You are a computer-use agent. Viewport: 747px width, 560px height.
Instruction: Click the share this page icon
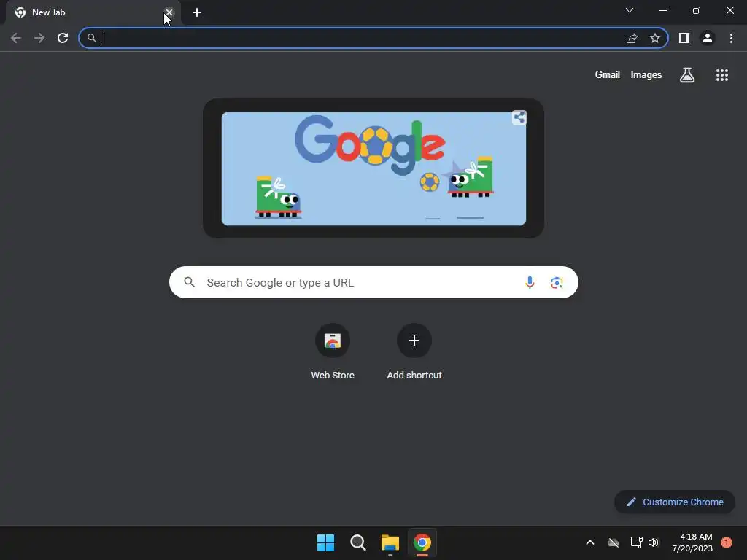pos(632,38)
